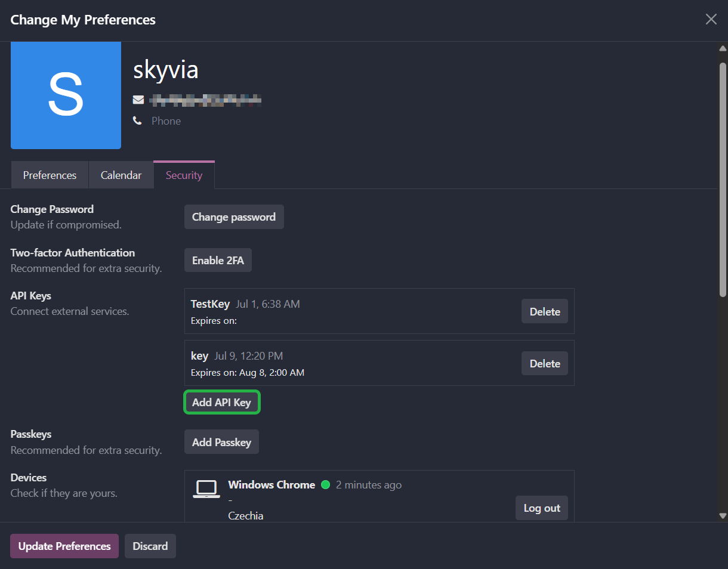
Task: Click the 'Czechia' location text
Action: (x=246, y=516)
